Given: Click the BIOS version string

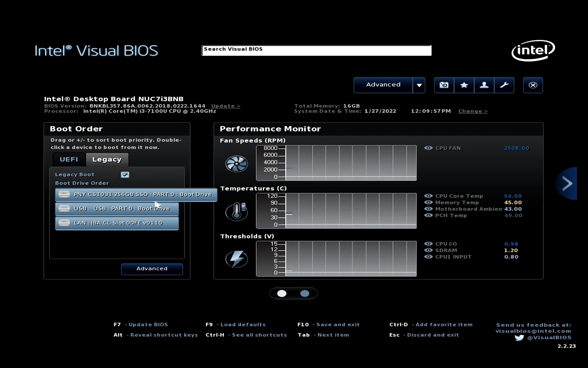Looking at the screenshot, I should pos(147,106).
